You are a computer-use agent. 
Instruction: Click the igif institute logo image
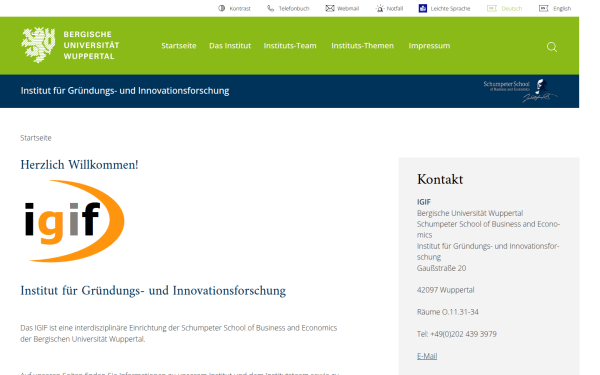[73, 221]
